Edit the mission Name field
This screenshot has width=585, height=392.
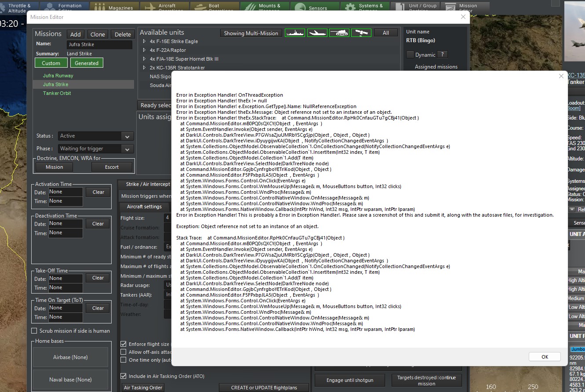(100, 44)
